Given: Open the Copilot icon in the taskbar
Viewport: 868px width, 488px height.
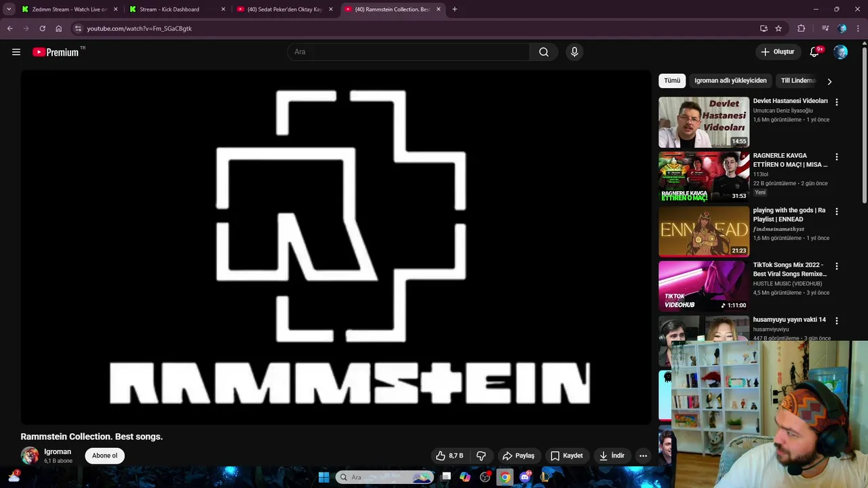Looking at the screenshot, I should pyautogui.click(x=465, y=477).
